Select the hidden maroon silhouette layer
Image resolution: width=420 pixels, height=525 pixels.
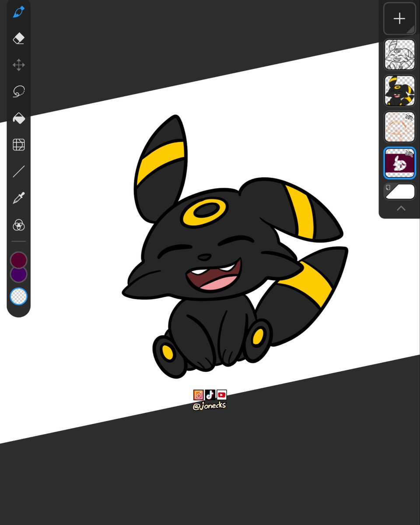click(399, 163)
